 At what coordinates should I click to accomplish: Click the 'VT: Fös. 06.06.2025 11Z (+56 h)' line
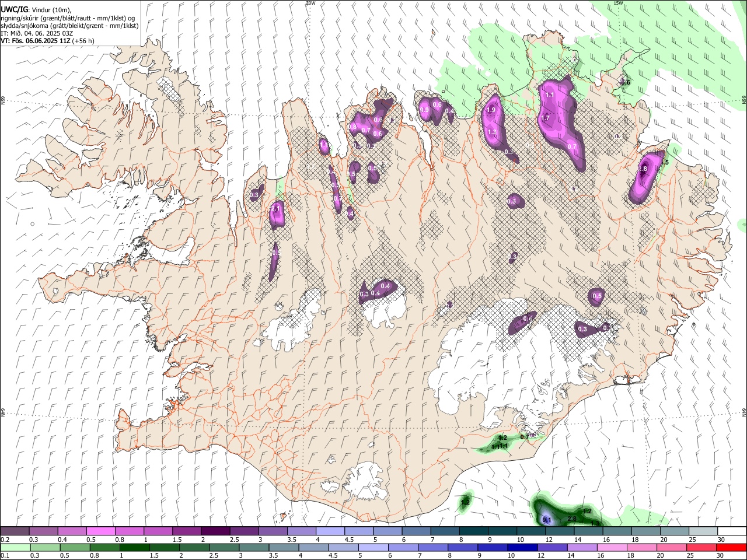(47, 41)
